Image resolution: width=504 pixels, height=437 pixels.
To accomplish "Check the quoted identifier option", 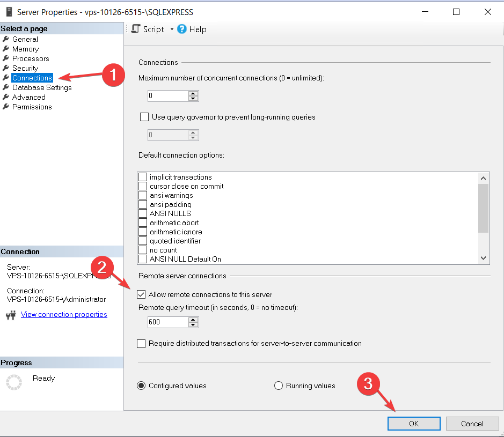I will click(x=143, y=241).
